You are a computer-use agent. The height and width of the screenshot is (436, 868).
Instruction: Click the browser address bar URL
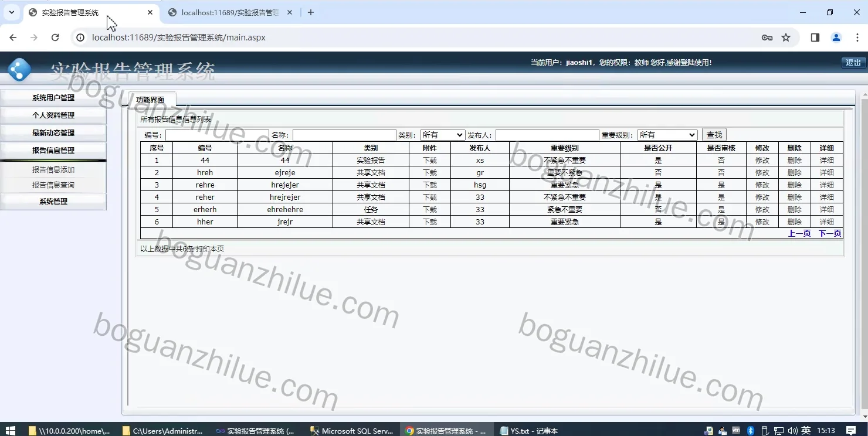pyautogui.click(x=179, y=38)
